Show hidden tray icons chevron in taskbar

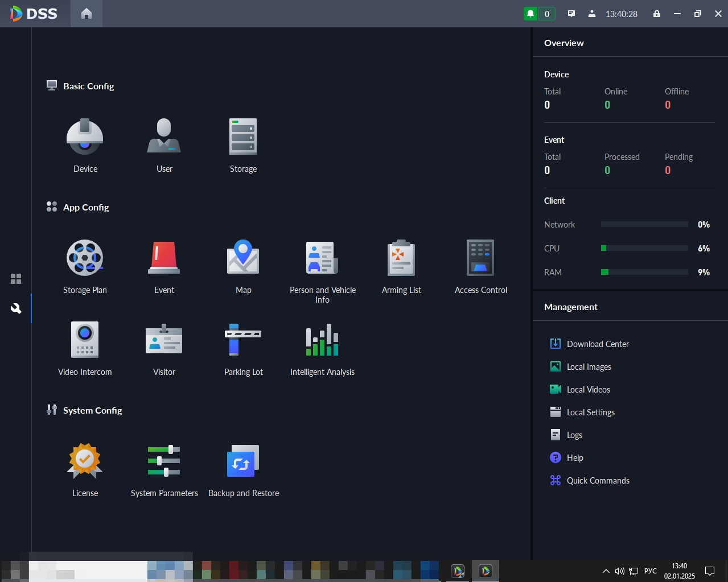tap(606, 571)
